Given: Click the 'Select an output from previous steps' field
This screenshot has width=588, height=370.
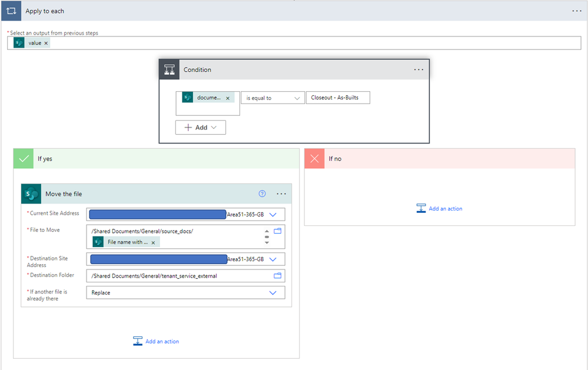Looking at the screenshot, I should pos(294,43).
